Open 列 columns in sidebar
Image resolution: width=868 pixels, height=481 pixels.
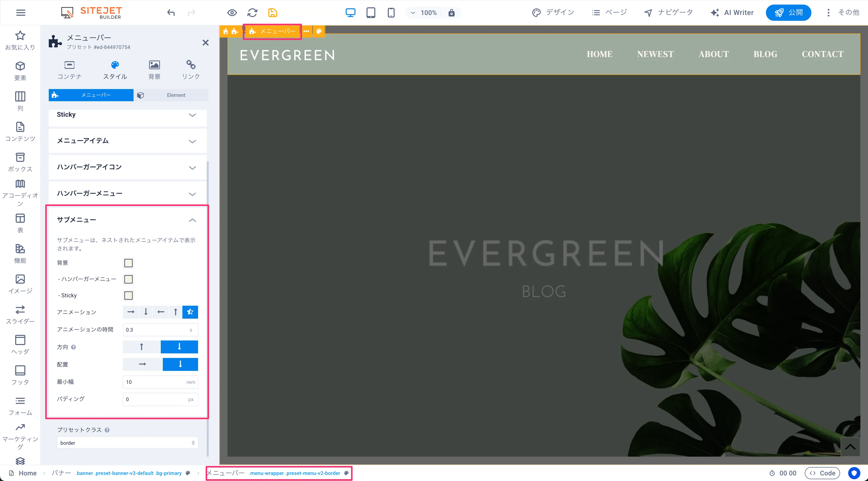click(x=20, y=101)
